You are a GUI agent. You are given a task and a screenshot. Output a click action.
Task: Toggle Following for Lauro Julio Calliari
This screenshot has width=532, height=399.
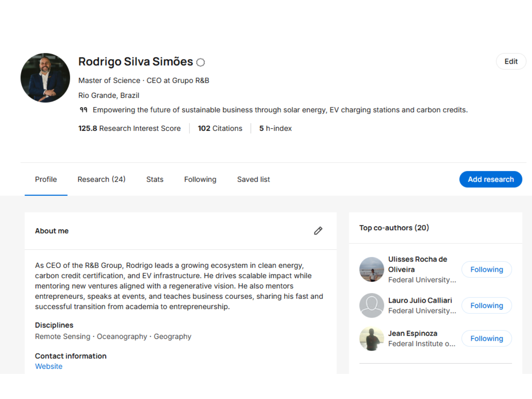[x=486, y=305]
